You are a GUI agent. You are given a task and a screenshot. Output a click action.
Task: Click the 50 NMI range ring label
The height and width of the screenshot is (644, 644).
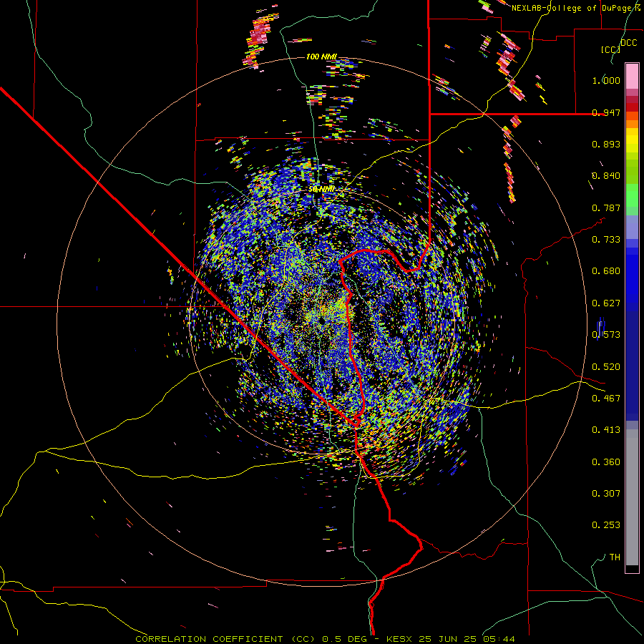pyautogui.click(x=321, y=190)
